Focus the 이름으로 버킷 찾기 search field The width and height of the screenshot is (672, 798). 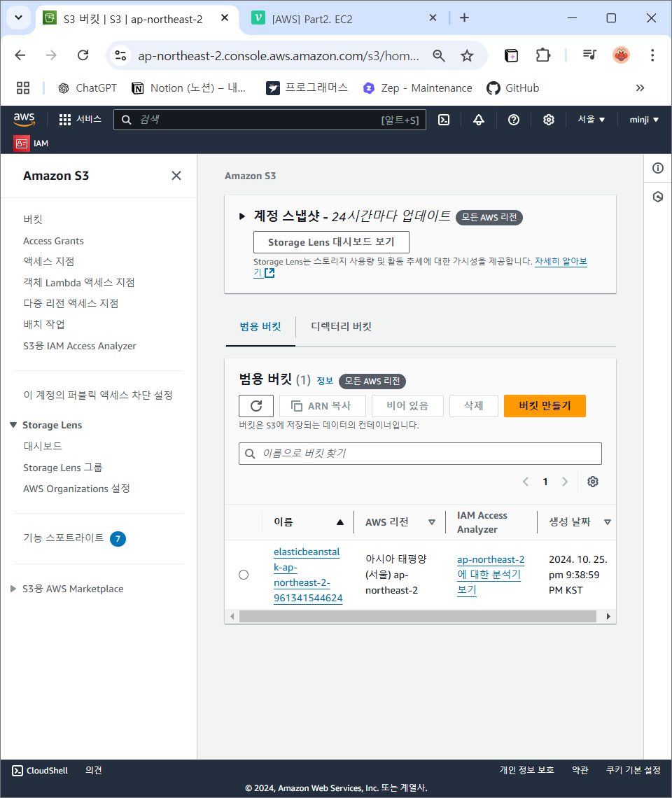click(420, 454)
